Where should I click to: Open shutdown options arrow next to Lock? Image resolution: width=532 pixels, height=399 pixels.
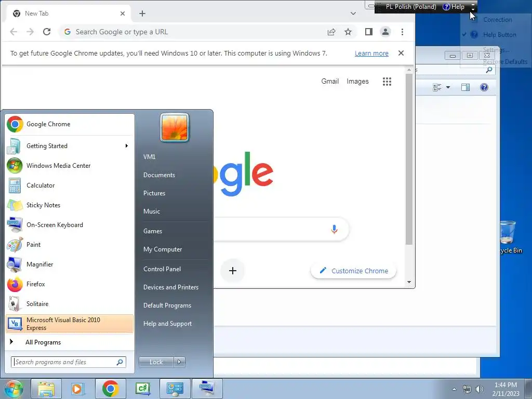pyautogui.click(x=179, y=362)
